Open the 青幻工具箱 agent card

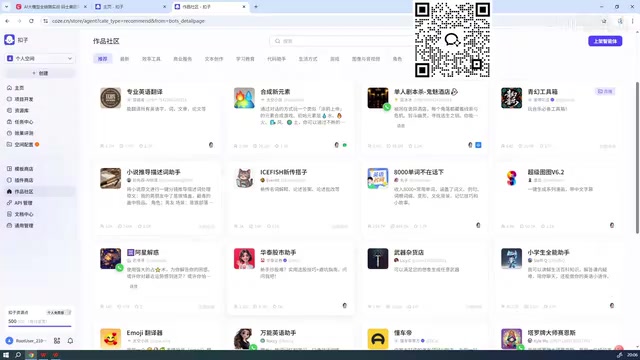pos(558,118)
